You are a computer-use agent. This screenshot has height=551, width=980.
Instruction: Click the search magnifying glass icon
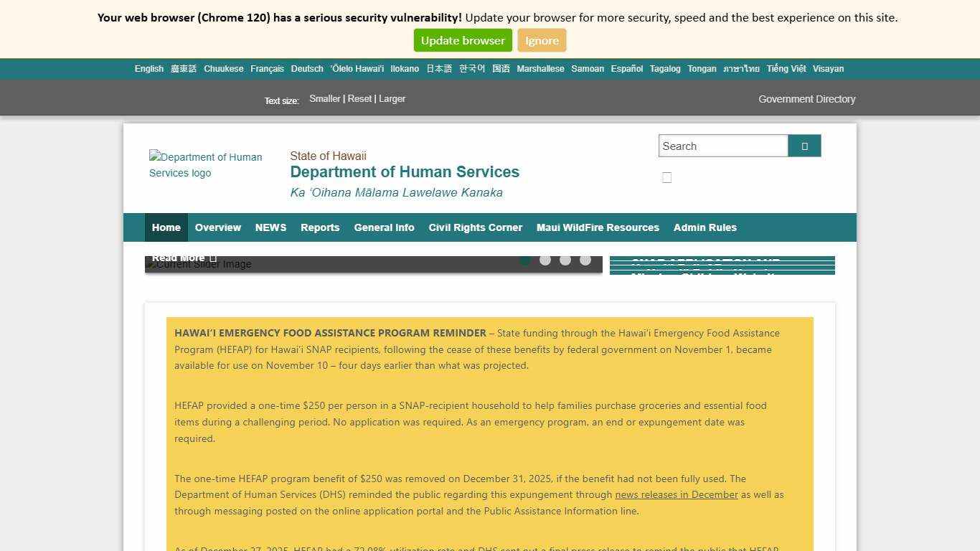pyautogui.click(x=804, y=146)
